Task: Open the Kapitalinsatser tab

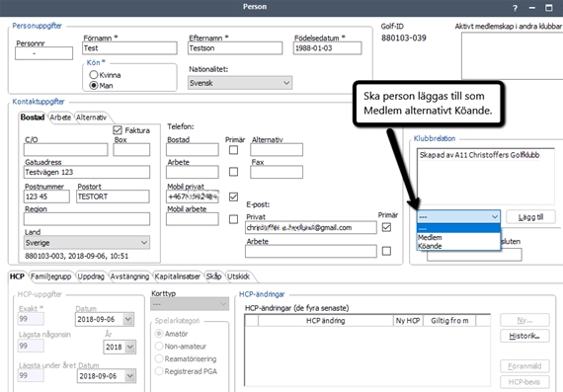Action: click(178, 276)
